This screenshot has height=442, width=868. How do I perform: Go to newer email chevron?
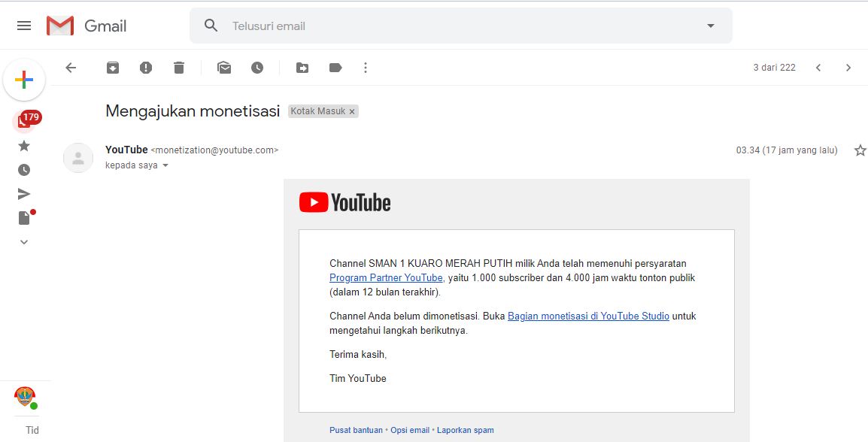click(818, 68)
